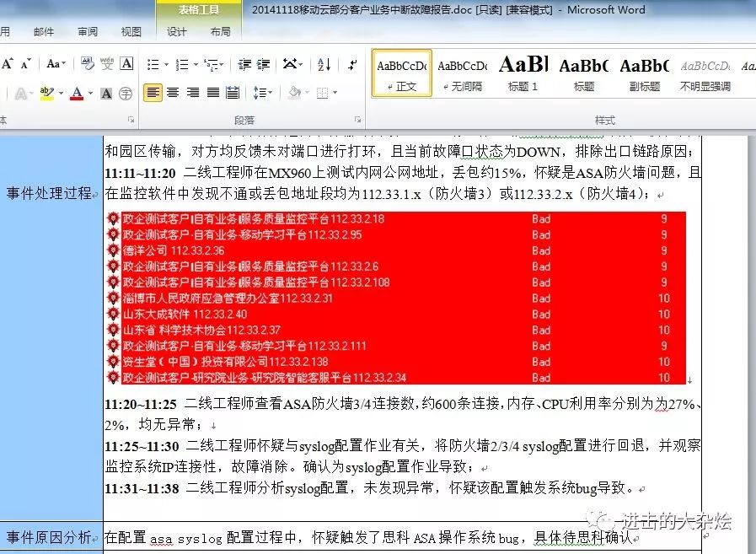This screenshot has height=554, width=756.
Task: Apply the 正文 style
Action: coord(402,73)
